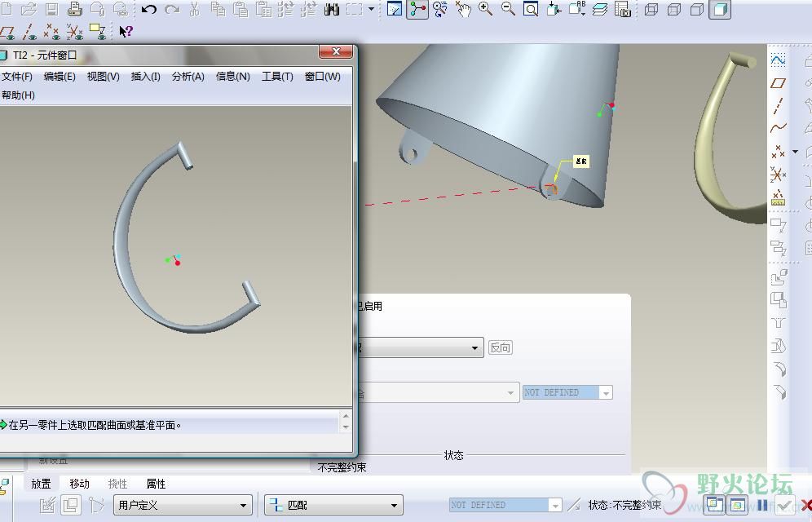Open the 插入(I) menu
The width and height of the screenshot is (812, 522).
coord(145,76)
